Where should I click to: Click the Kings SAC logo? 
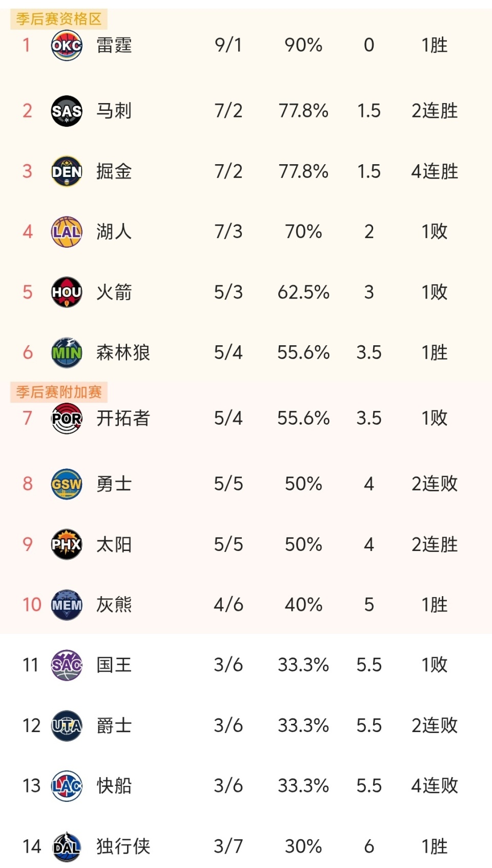pyautogui.click(x=67, y=665)
